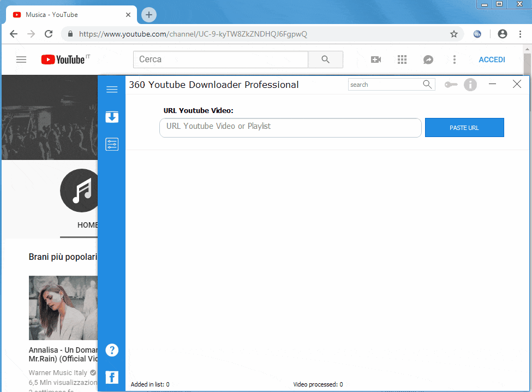Screen dimensions: 532x392
Task: Open the Annalisa video thumbnail
Action: tap(63, 307)
